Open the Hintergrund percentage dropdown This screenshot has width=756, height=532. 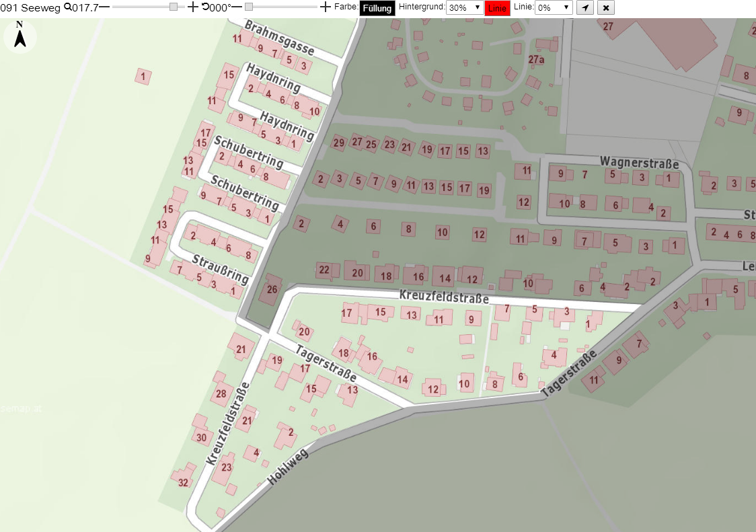point(465,7)
